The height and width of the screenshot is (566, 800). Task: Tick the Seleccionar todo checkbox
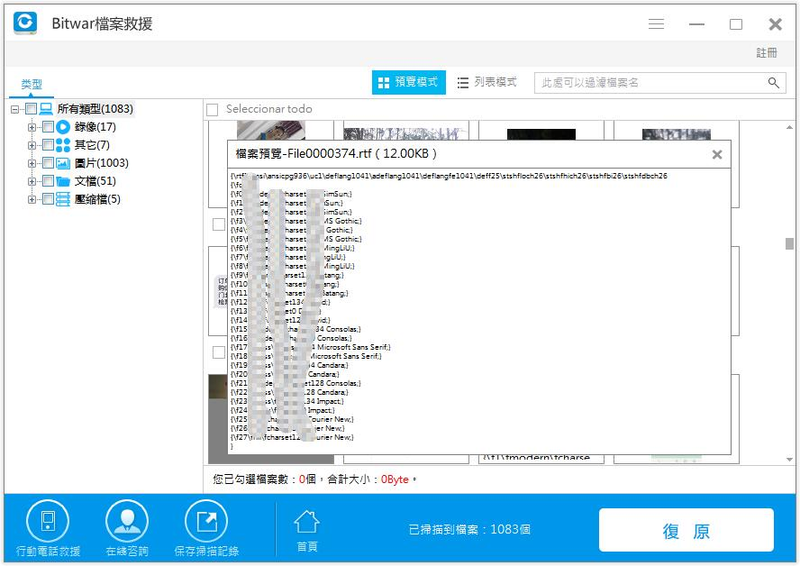(212, 109)
